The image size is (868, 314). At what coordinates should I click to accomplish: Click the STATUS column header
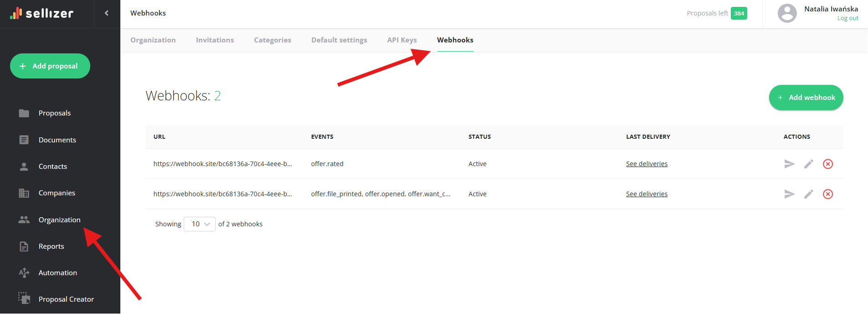pyautogui.click(x=480, y=137)
